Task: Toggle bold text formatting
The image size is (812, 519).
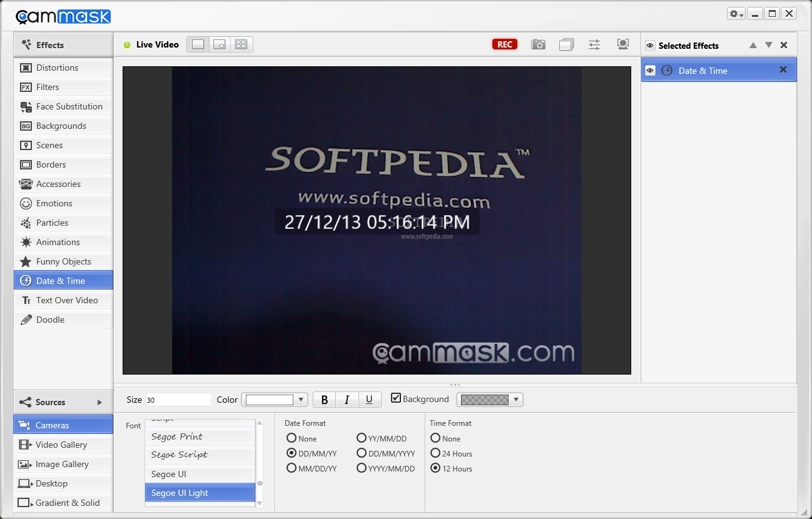Action: point(324,400)
